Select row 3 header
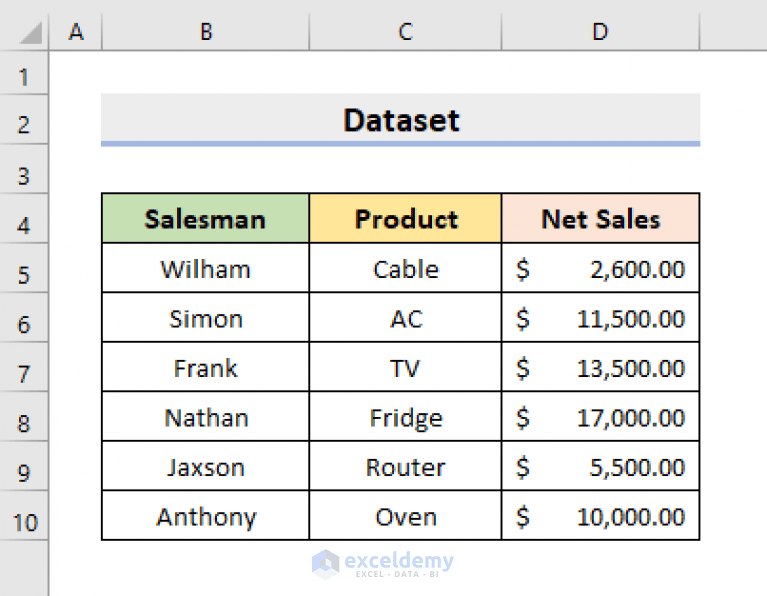The height and width of the screenshot is (596, 767). tap(24, 169)
